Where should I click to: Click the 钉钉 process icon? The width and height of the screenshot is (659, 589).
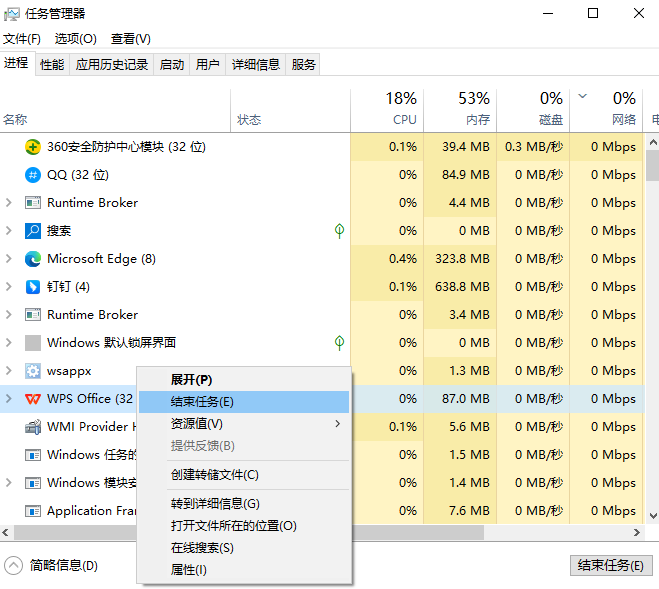[33, 287]
